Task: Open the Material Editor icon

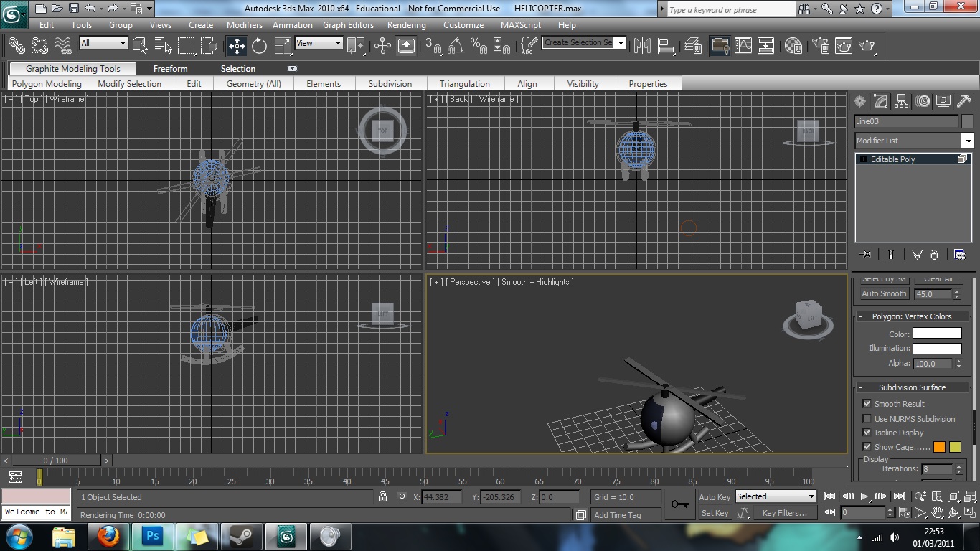Action: (793, 46)
